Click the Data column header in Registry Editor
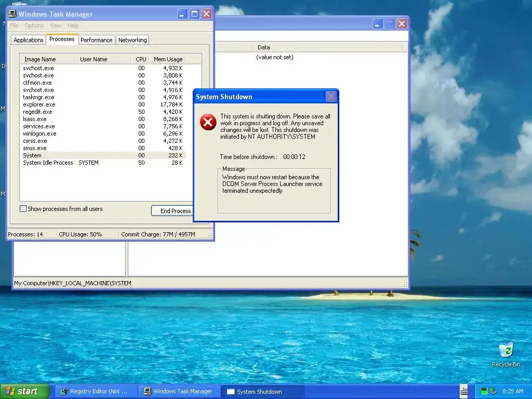The image size is (532, 399). point(327,47)
